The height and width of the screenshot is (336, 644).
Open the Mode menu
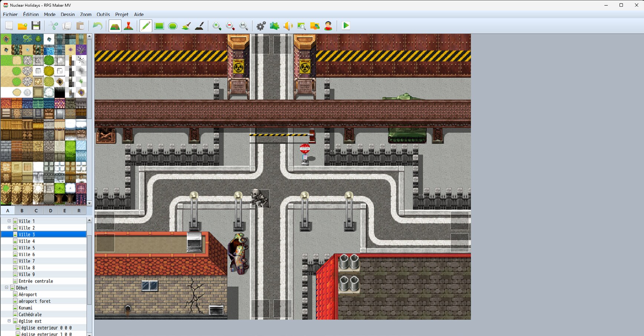pyautogui.click(x=50, y=14)
